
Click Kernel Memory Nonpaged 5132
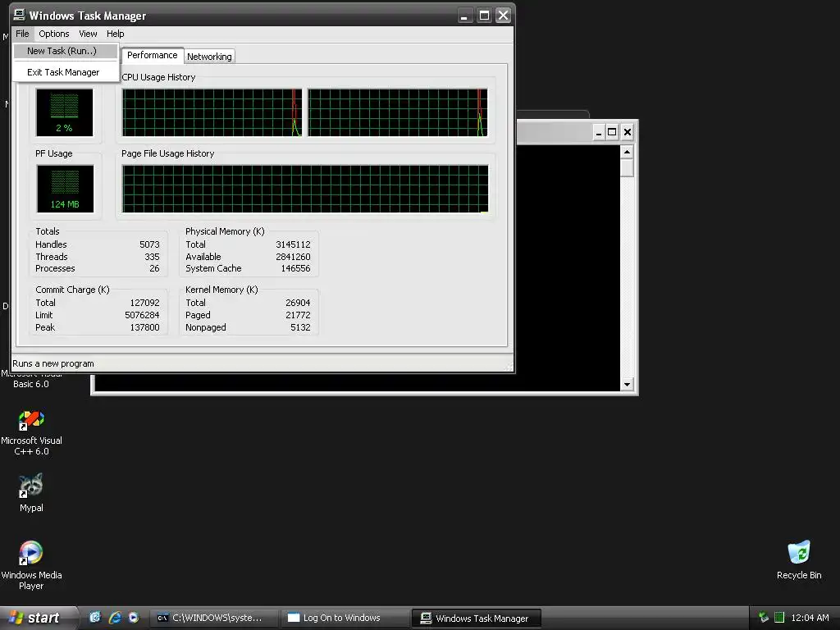[x=300, y=327]
